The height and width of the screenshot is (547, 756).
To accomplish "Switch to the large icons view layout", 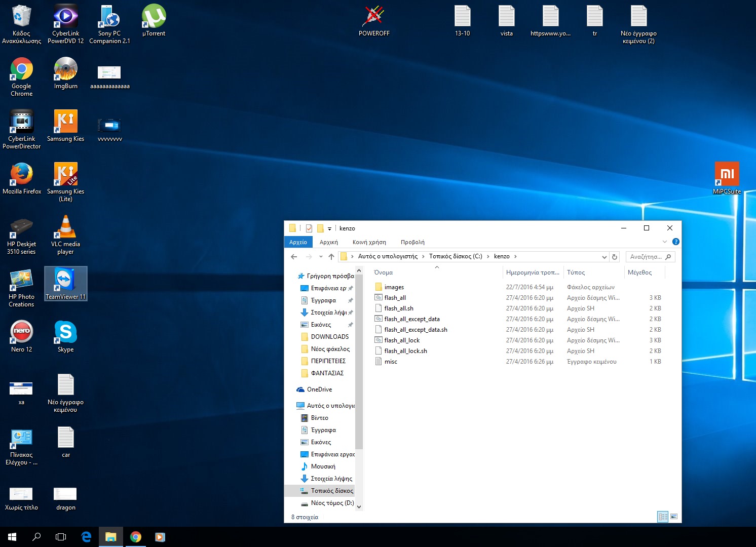I will (674, 517).
